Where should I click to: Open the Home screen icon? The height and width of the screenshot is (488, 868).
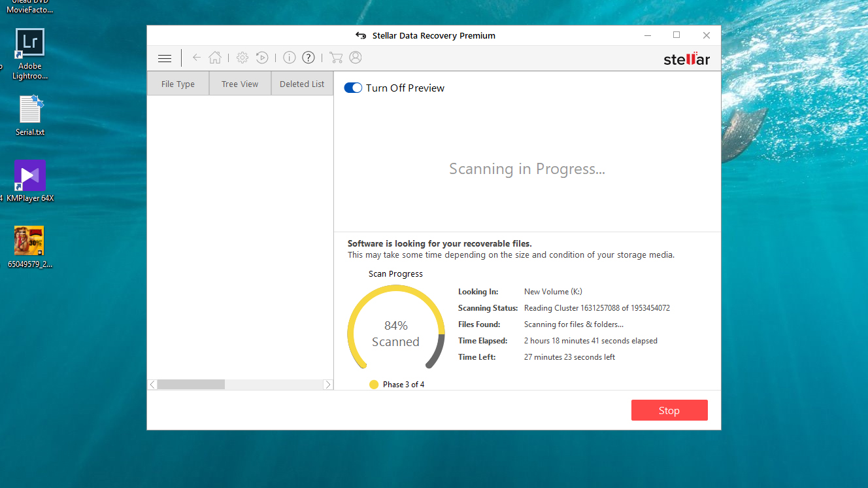(215, 58)
